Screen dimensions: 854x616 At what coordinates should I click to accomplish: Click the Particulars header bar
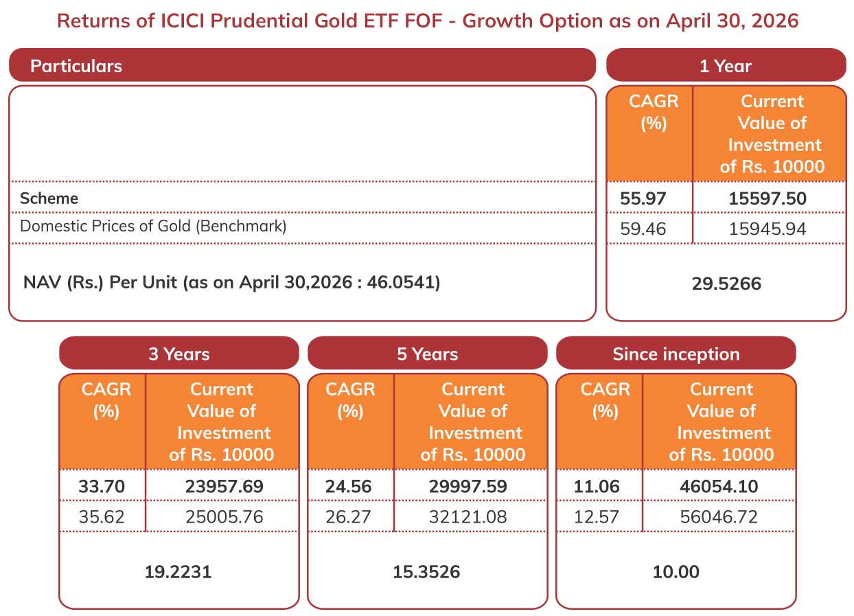pos(302,66)
